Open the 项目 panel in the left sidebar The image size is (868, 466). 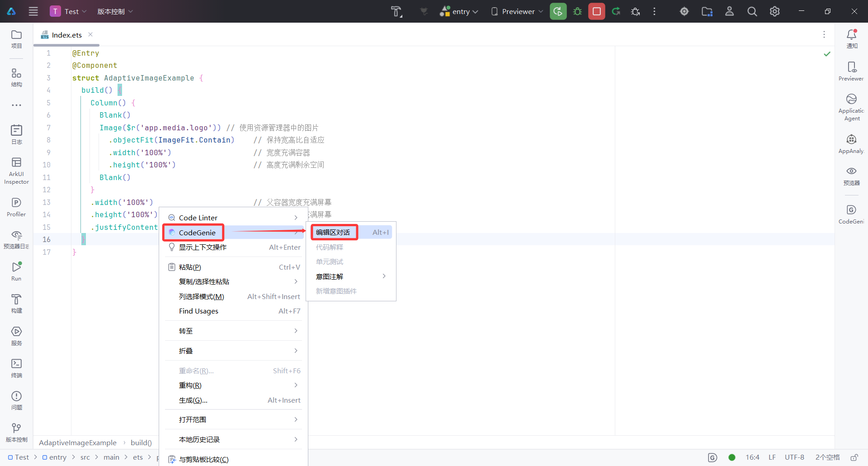click(17, 39)
